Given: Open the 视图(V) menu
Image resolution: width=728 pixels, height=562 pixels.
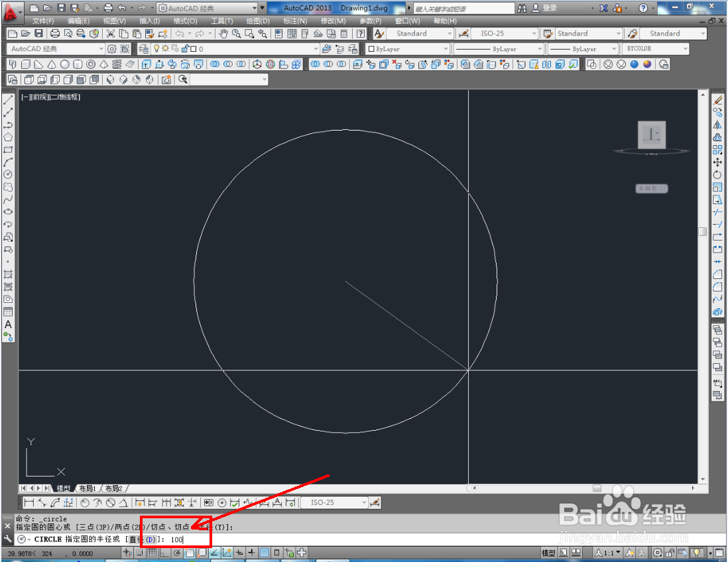Looking at the screenshot, I should coord(114,21).
